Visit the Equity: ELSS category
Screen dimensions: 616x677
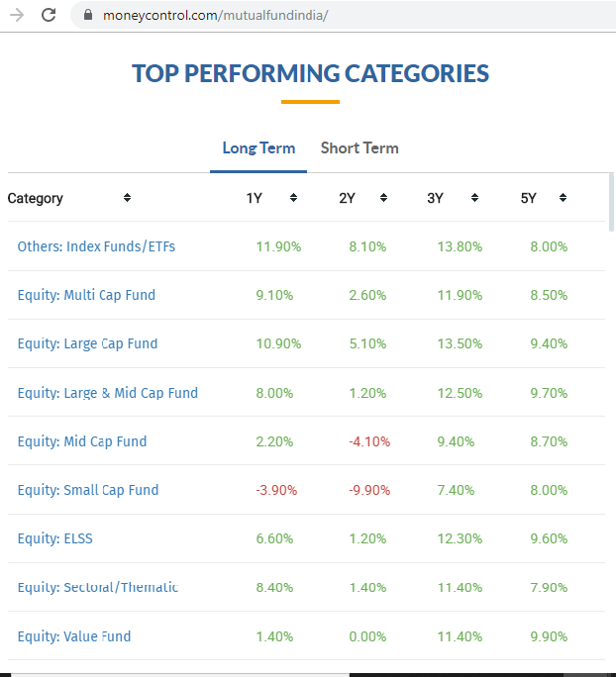click(x=54, y=538)
